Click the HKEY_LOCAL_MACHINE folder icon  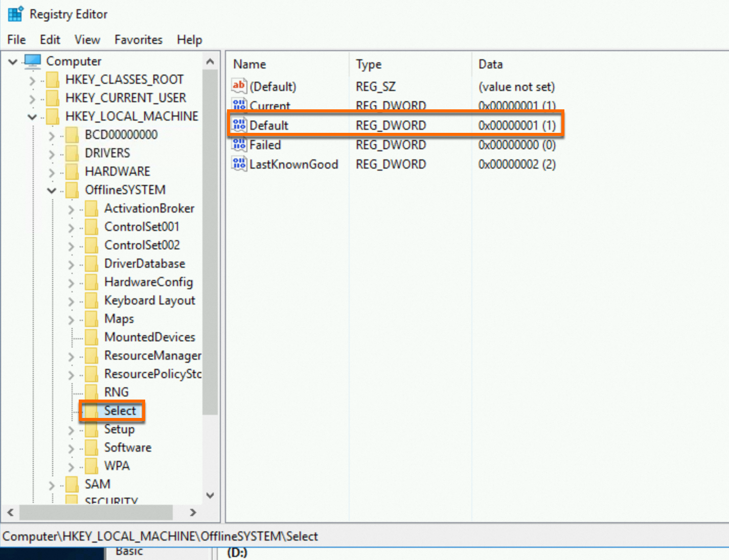click(52, 116)
